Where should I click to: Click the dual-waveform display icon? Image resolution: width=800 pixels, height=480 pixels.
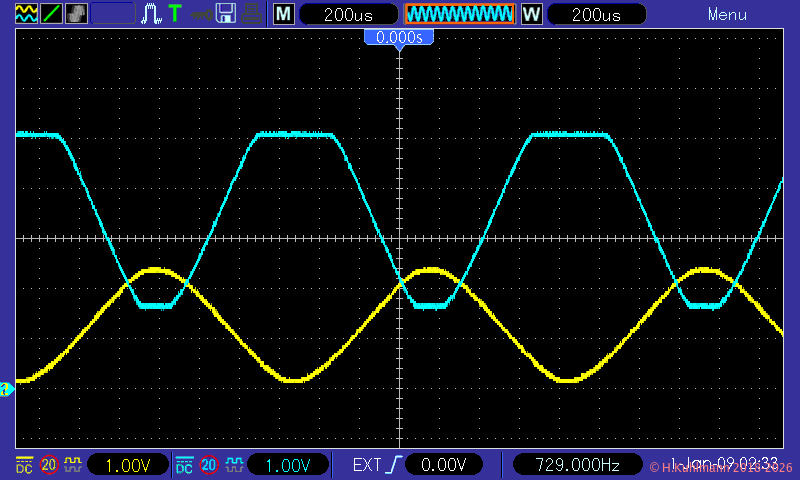pos(26,14)
